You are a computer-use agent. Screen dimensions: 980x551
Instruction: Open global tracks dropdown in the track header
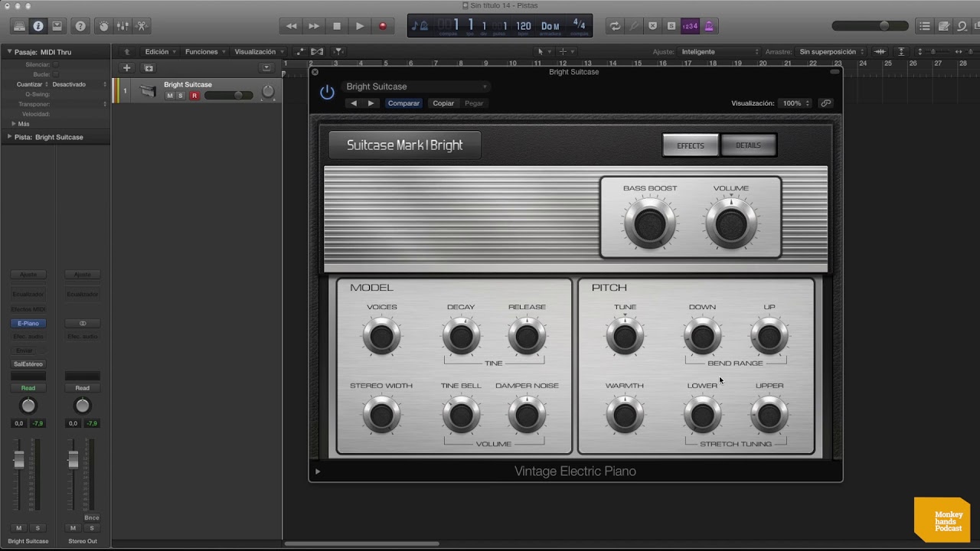tap(266, 68)
